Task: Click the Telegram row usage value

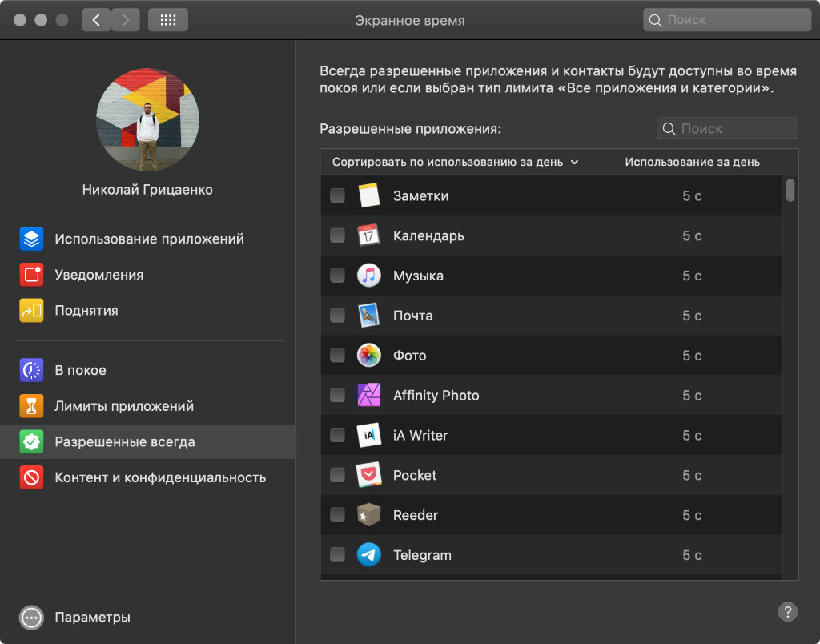Action: (x=692, y=555)
